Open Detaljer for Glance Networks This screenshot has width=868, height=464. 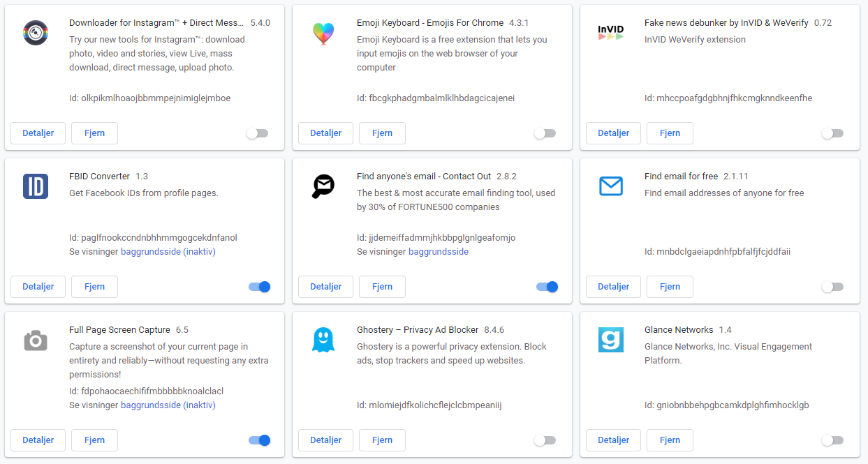(613, 440)
